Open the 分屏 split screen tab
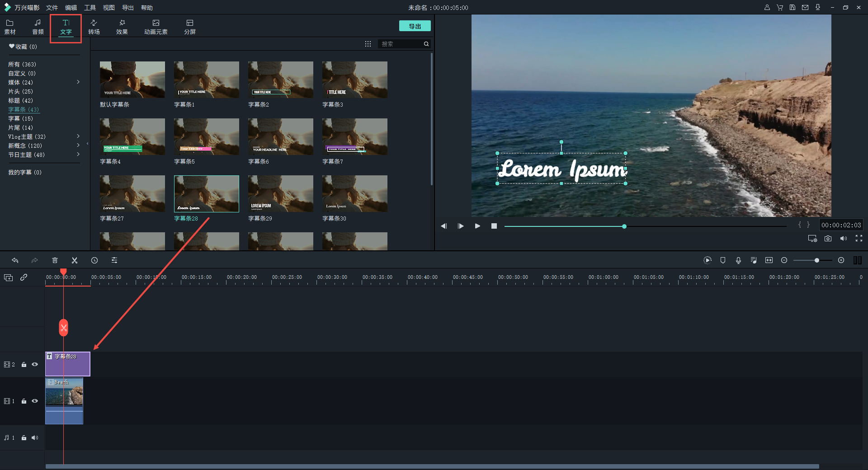 190,27
